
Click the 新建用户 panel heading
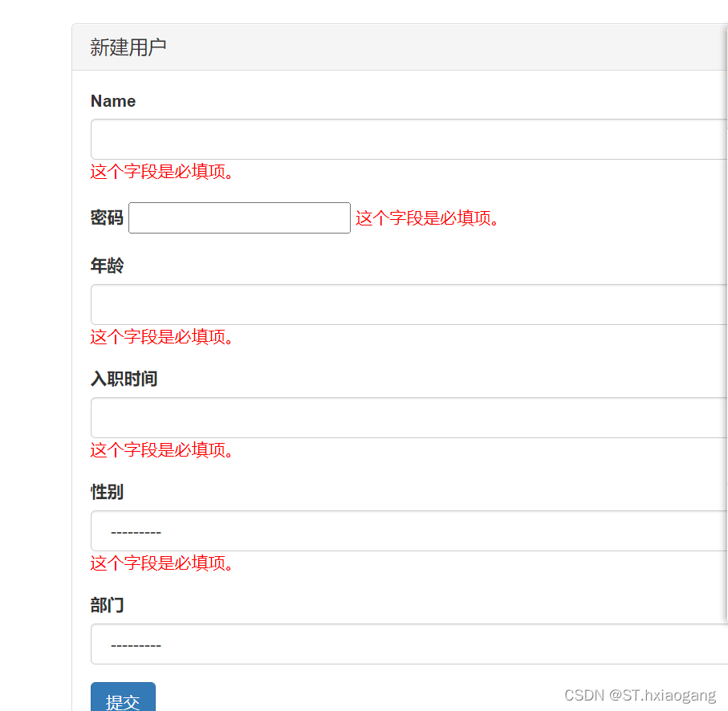point(128,47)
